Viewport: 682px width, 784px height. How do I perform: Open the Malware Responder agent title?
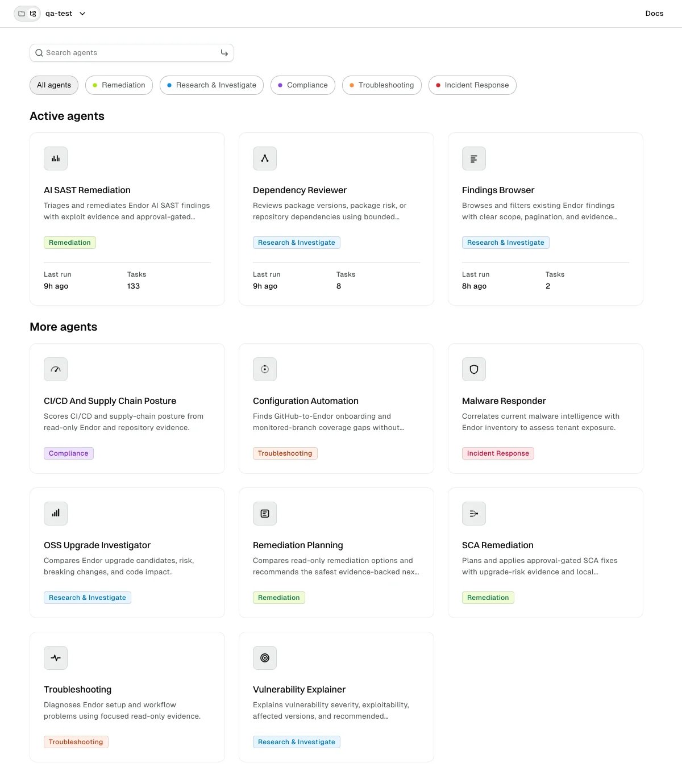click(504, 401)
